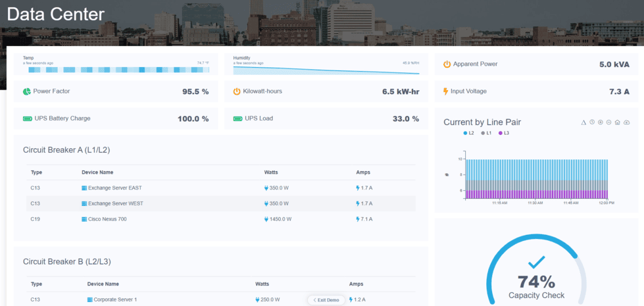Toggle L1 series in chart legend
Image resolution: width=644 pixels, height=306 pixels.
(486, 134)
